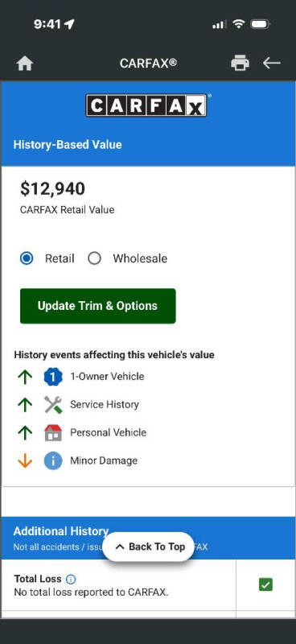Select the Wholesale radio button
The width and height of the screenshot is (296, 644).
(x=94, y=258)
